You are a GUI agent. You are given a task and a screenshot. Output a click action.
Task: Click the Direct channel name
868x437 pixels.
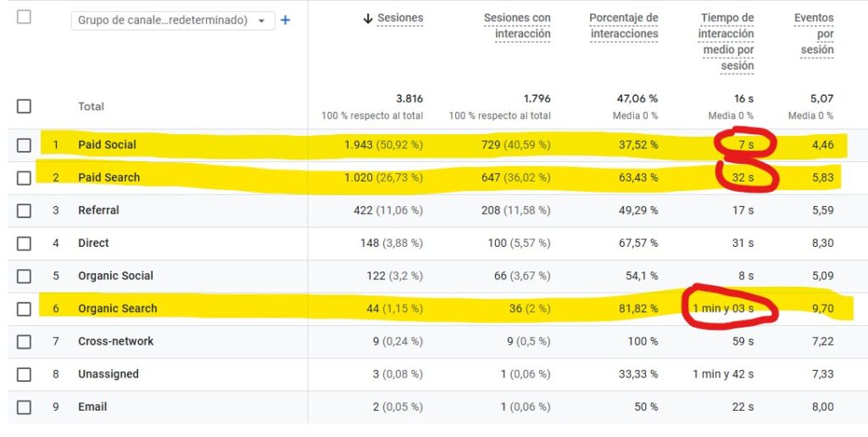[93, 243]
